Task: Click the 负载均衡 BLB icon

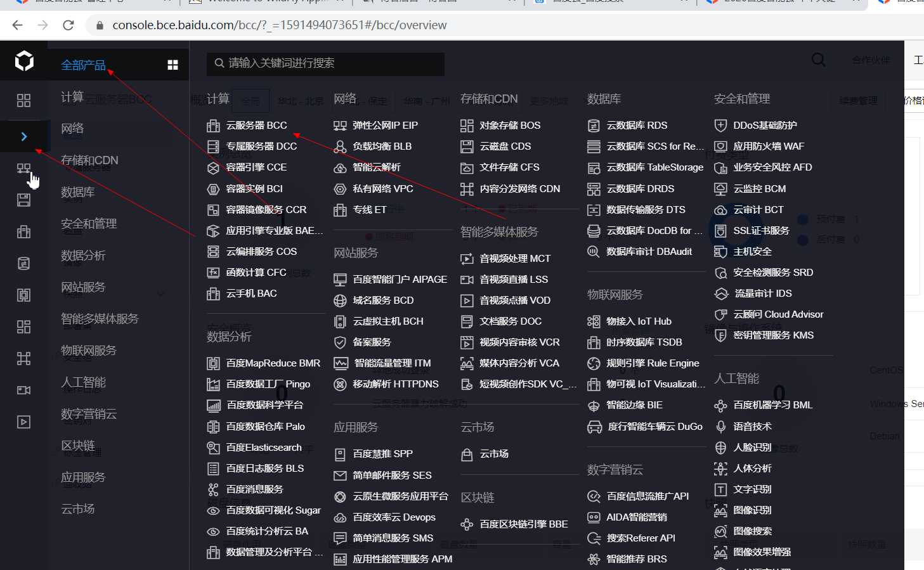Action: pyautogui.click(x=340, y=146)
